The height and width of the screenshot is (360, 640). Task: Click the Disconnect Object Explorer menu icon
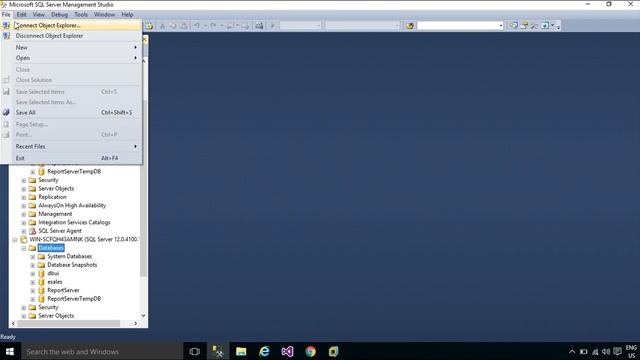(6, 36)
